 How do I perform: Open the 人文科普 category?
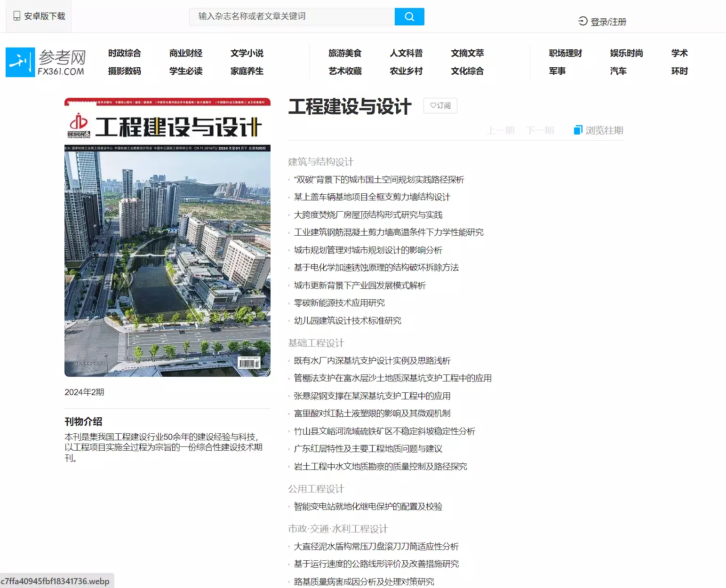coord(406,53)
